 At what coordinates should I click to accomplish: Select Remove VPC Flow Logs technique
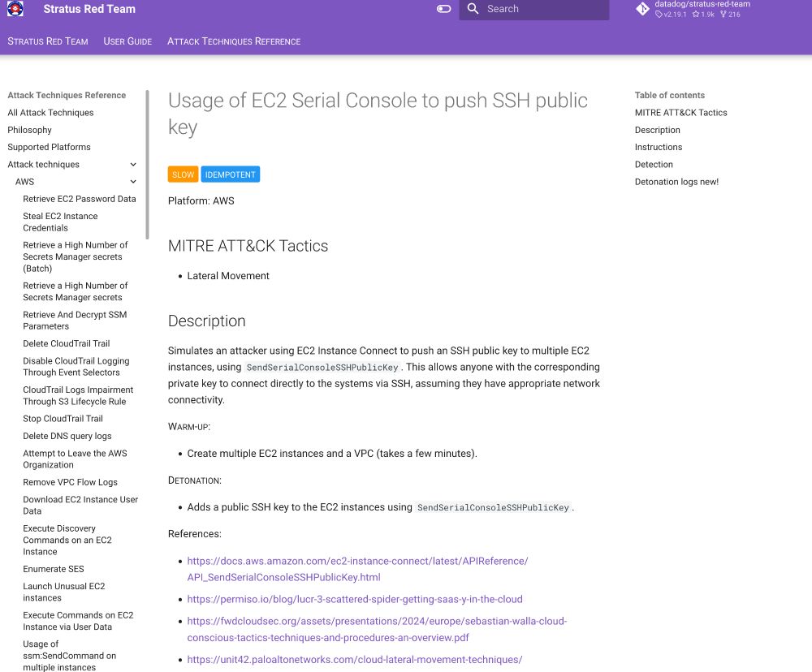point(70,482)
